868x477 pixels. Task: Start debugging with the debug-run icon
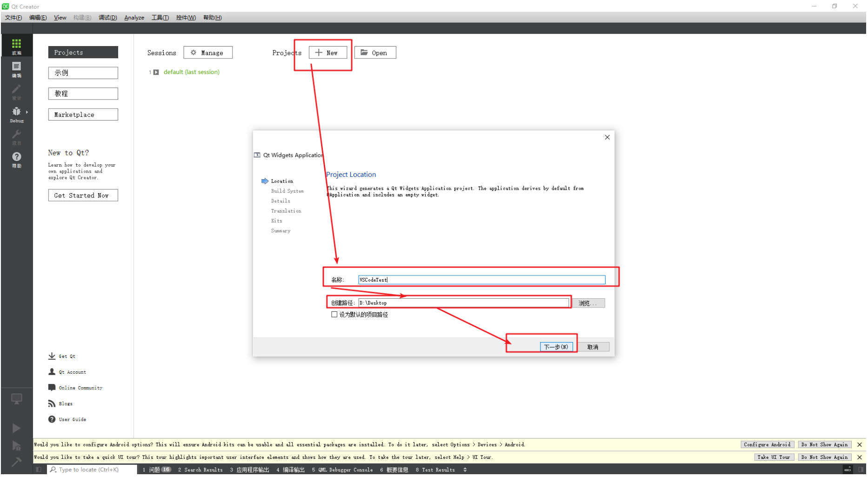pyautogui.click(x=16, y=446)
